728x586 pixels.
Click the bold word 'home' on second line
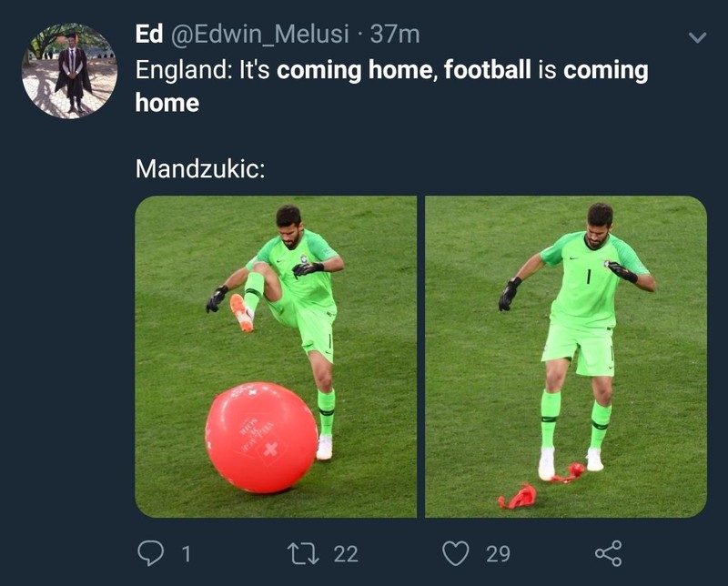pyautogui.click(x=167, y=103)
